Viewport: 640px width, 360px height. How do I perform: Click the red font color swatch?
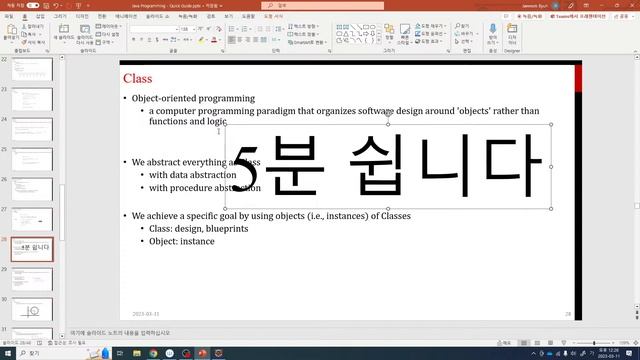pyautogui.click(x=214, y=40)
